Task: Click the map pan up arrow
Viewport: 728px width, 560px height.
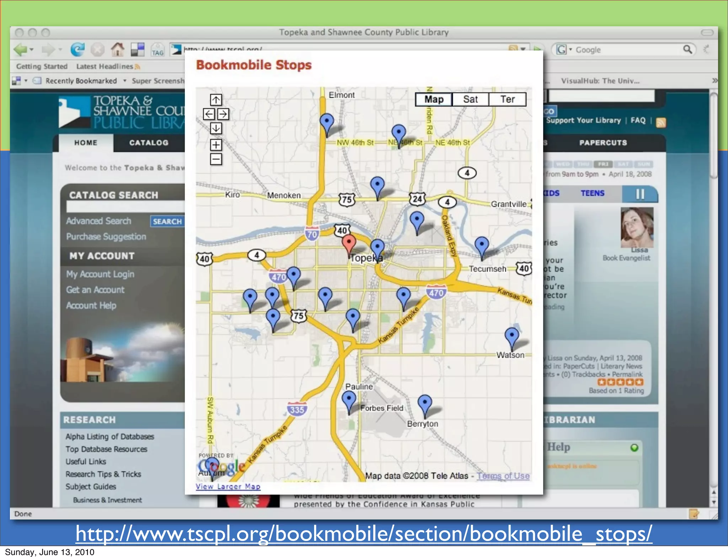Action: coord(216,100)
